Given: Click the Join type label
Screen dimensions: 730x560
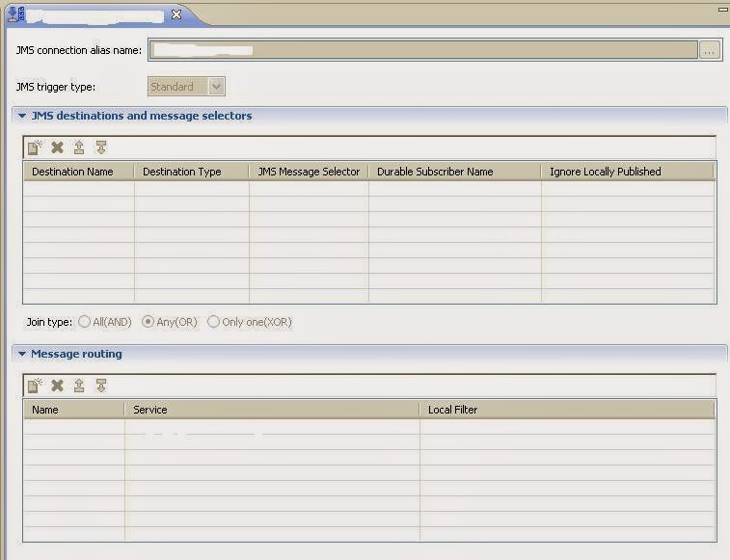Looking at the screenshot, I should pyautogui.click(x=49, y=322).
